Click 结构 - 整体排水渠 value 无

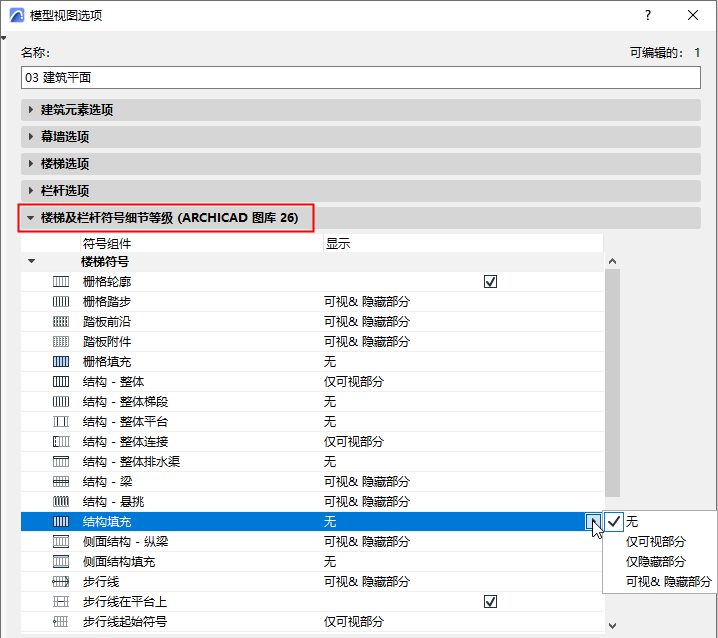tap(330, 462)
